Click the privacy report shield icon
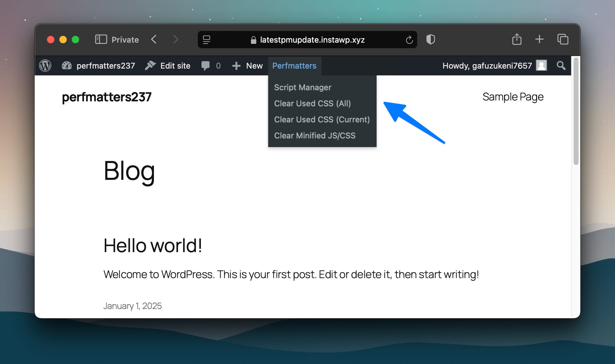615x364 pixels. [430, 40]
